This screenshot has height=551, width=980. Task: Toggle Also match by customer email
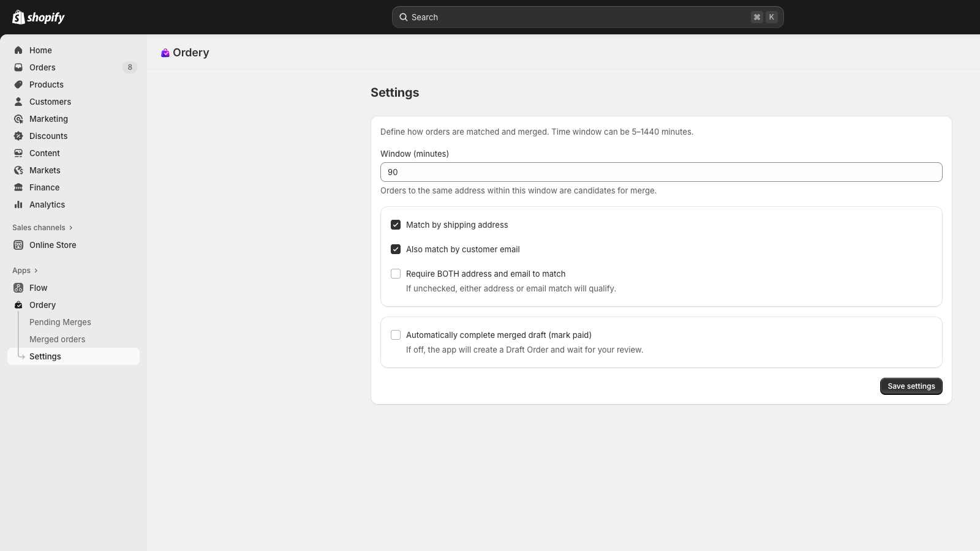396,249
